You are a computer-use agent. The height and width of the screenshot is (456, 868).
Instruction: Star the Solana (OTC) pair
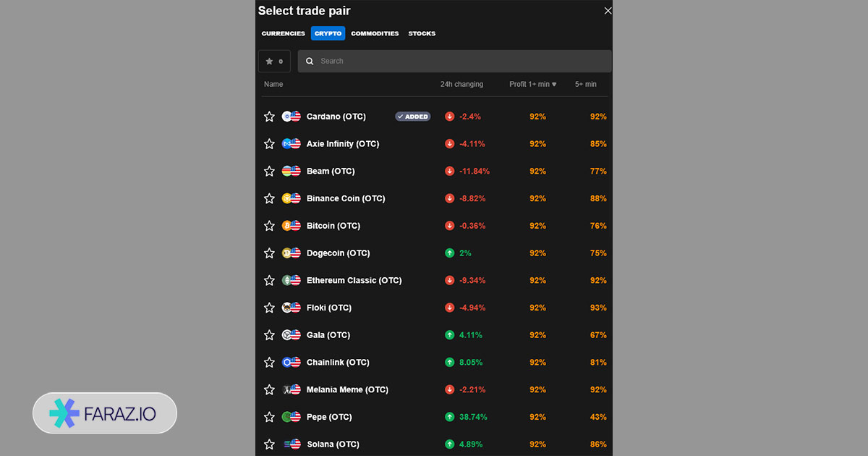point(269,444)
